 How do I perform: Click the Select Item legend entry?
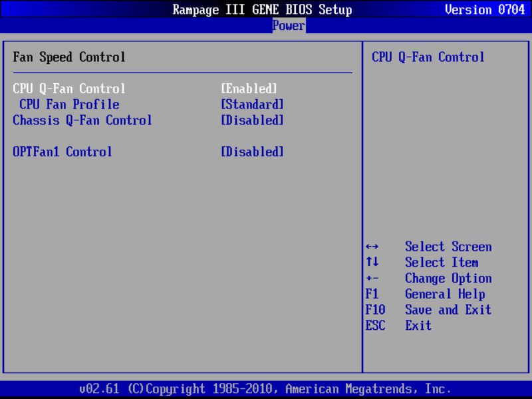coord(442,262)
